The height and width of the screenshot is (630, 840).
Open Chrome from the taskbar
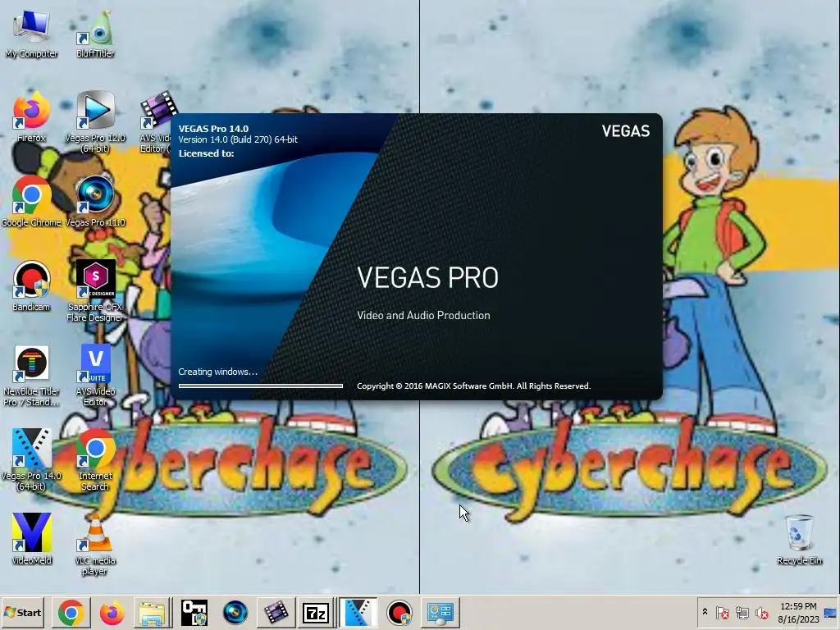(71, 612)
